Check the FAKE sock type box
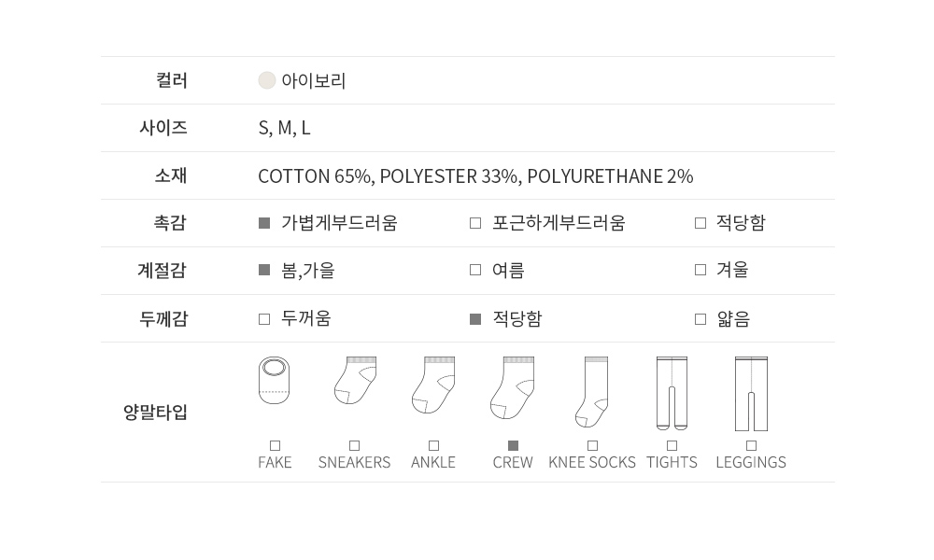The height and width of the screenshot is (560, 934). pyautogui.click(x=275, y=446)
